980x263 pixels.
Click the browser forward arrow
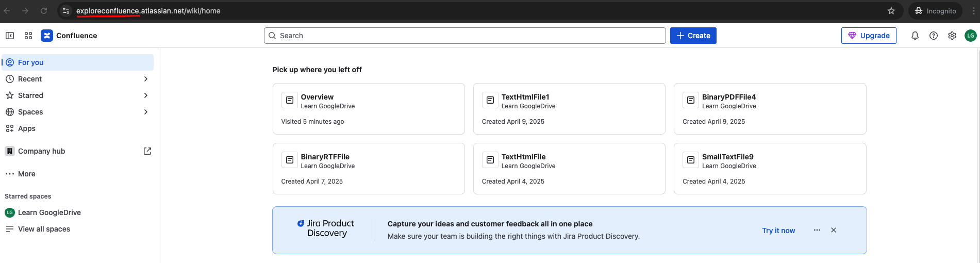25,11
